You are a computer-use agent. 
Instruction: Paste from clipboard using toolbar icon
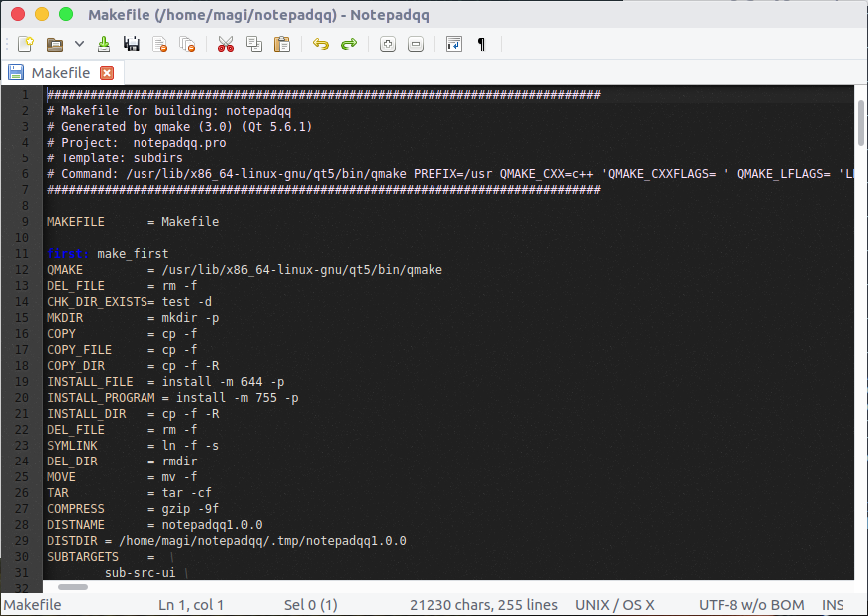(282, 44)
